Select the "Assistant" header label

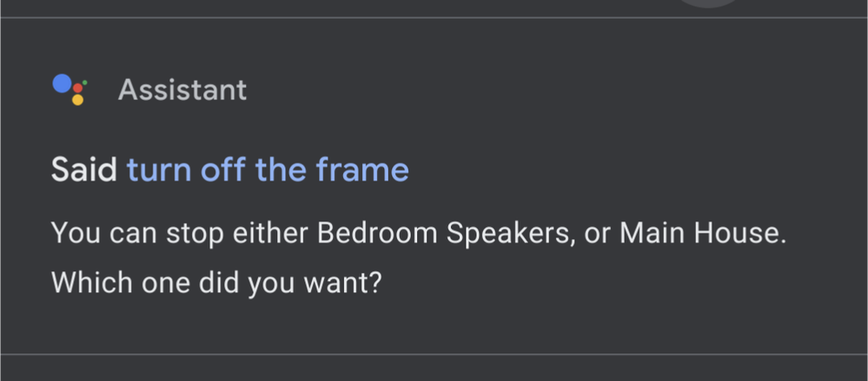pos(182,90)
